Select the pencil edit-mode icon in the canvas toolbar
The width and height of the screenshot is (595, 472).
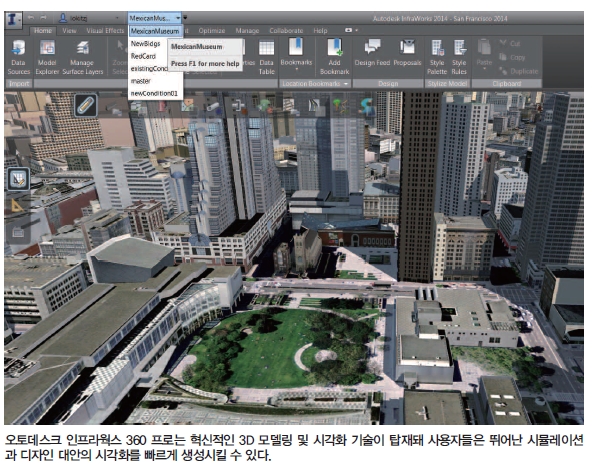click(86, 105)
